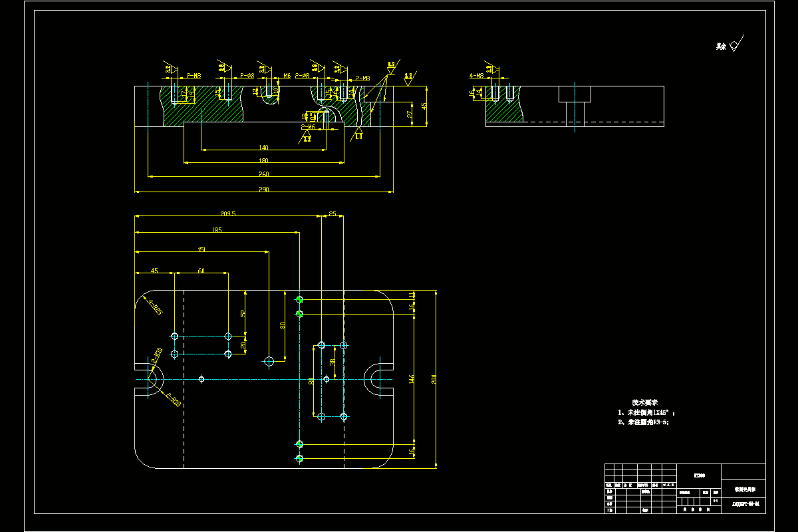Select the HT200 material cell in title block

click(x=699, y=475)
